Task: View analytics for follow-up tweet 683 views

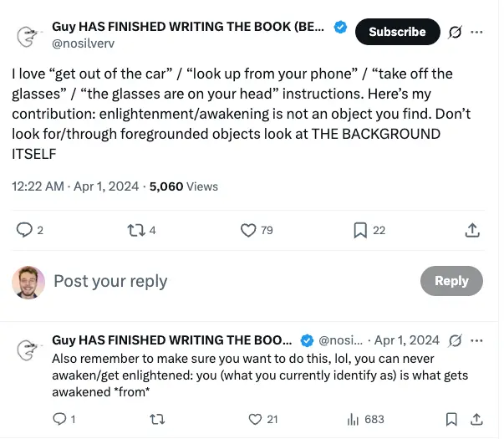Action: pyautogui.click(x=365, y=419)
